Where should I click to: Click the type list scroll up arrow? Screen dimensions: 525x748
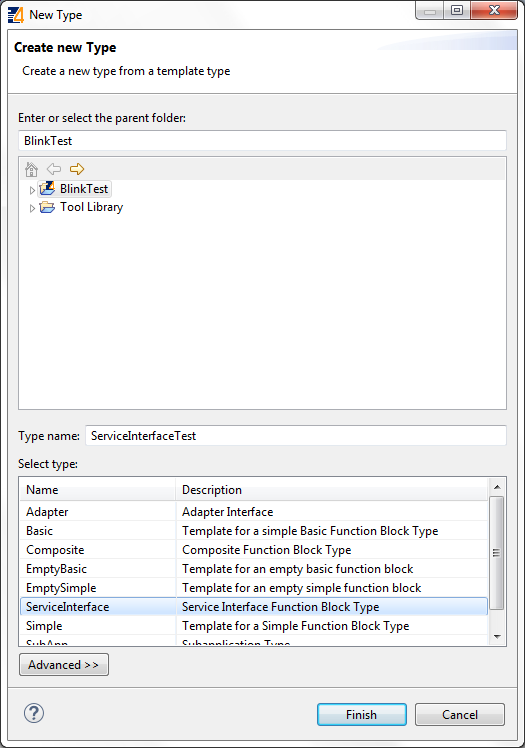pyautogui.click(x=497, y=487)
